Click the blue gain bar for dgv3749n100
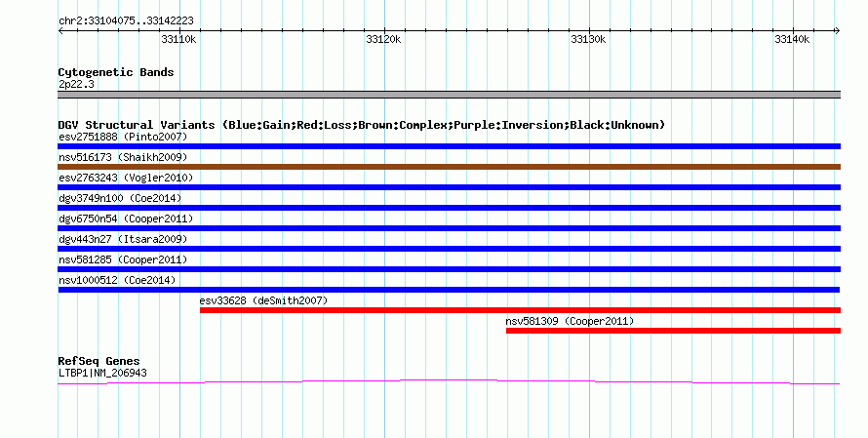 [449, 208]
